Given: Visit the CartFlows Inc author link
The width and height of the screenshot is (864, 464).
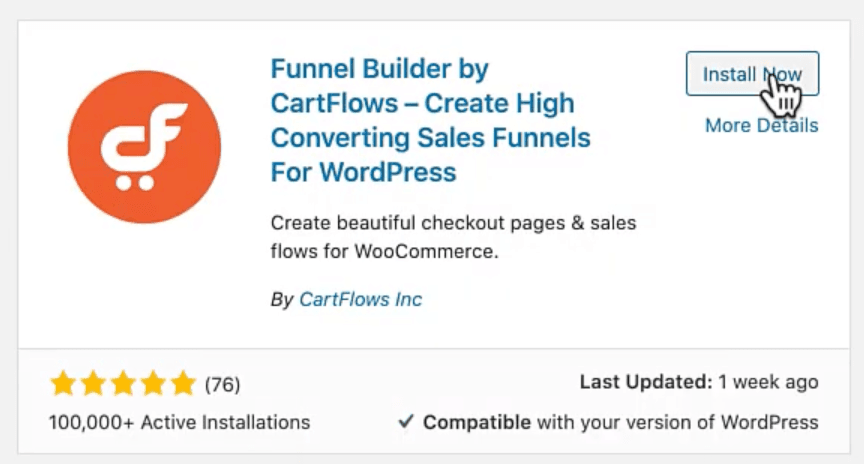Looking at the screenshot, I should (x=360, y=299).
